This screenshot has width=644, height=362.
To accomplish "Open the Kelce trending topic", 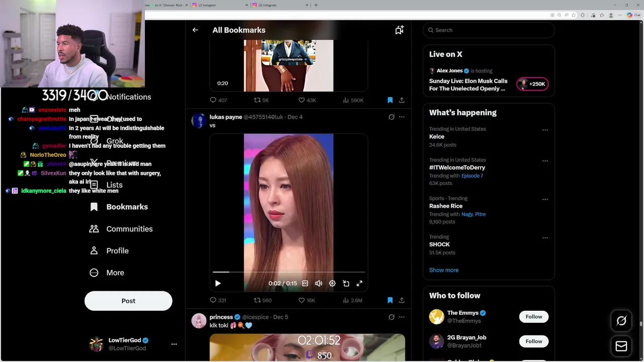I will coord(437,137).
